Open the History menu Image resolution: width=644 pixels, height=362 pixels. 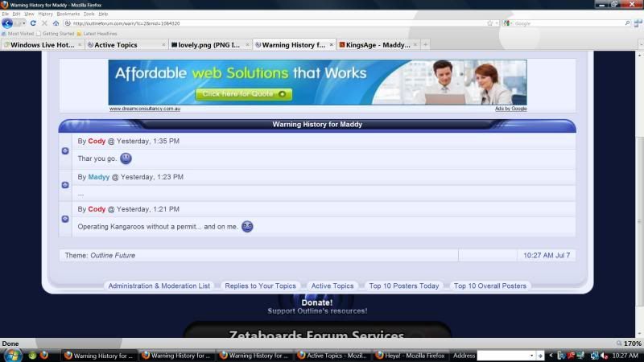[45, 14]
